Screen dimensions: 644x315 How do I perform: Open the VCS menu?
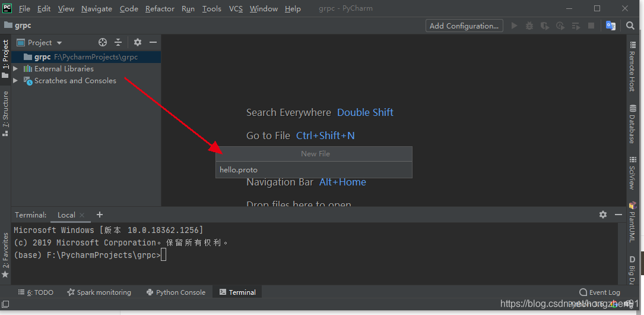(236, 9)
